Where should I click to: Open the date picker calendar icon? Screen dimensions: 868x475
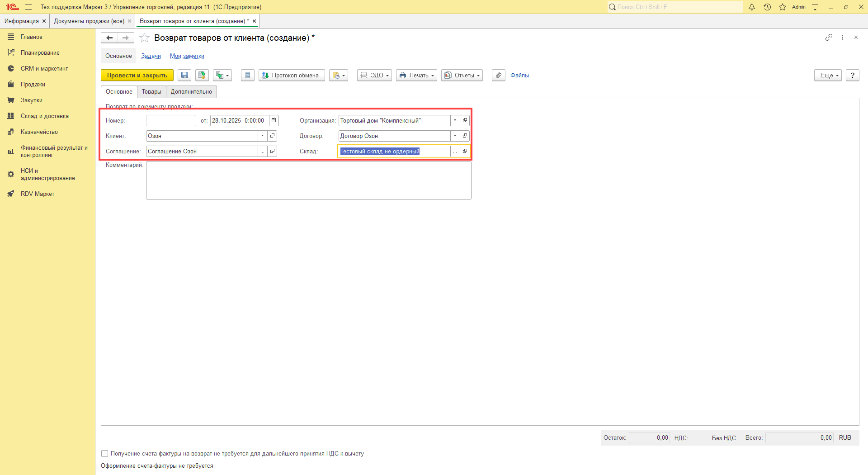point(274,121)
